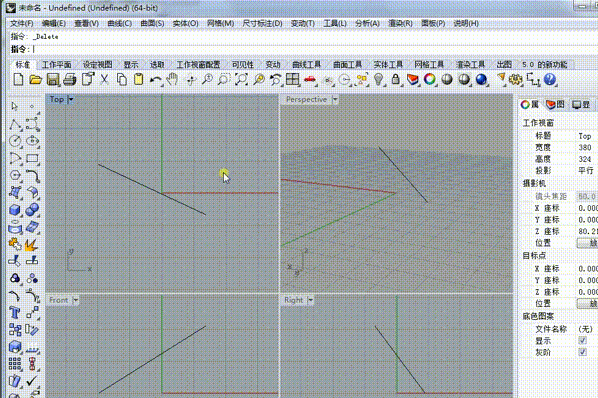Click the Zoom extents icon
598x398 pixels.
pyautogui.click(x=241, y=79)
